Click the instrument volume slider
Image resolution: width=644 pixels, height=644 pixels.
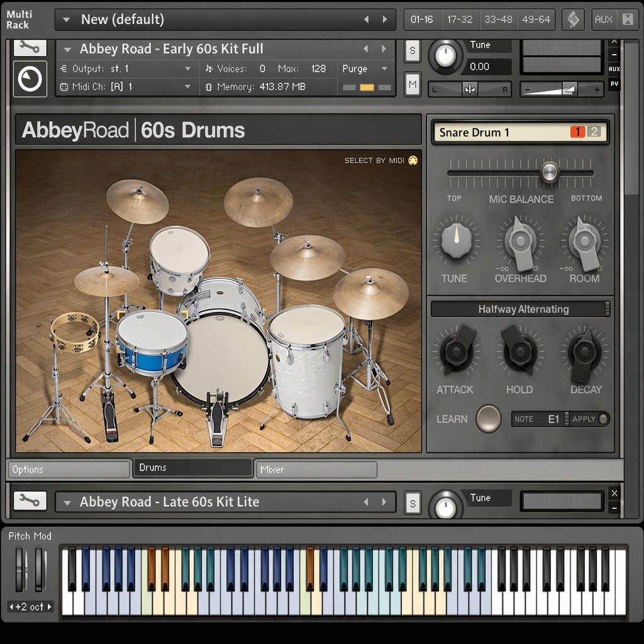pyautogui.click(x=562, y=89)
